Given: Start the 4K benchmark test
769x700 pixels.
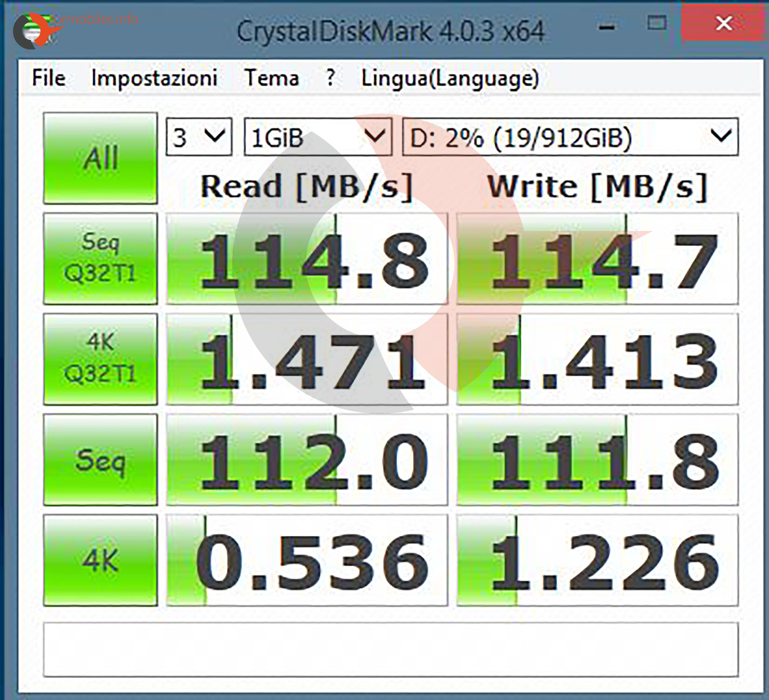Looking at the screenshot, I should (100, 560).
